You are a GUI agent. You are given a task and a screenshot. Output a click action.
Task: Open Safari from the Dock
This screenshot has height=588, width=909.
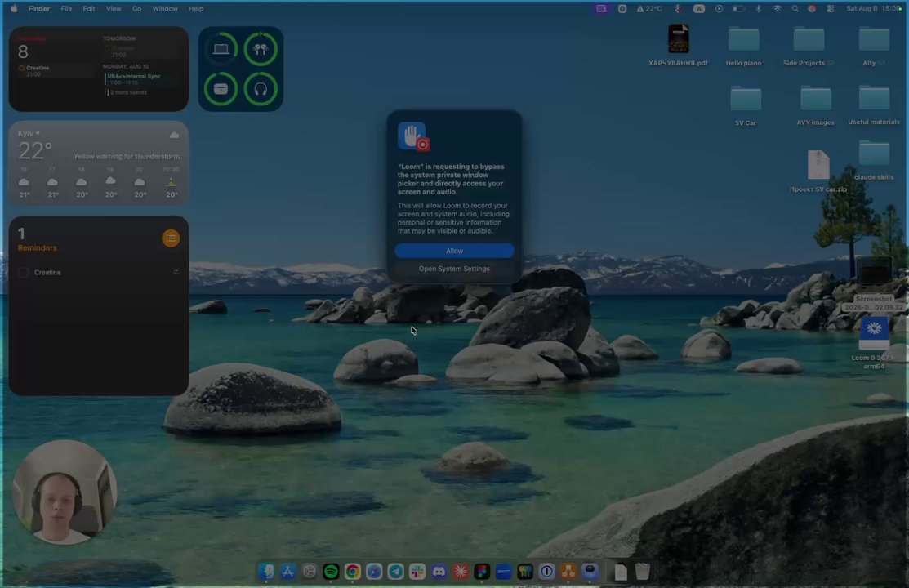click(374, 572)
